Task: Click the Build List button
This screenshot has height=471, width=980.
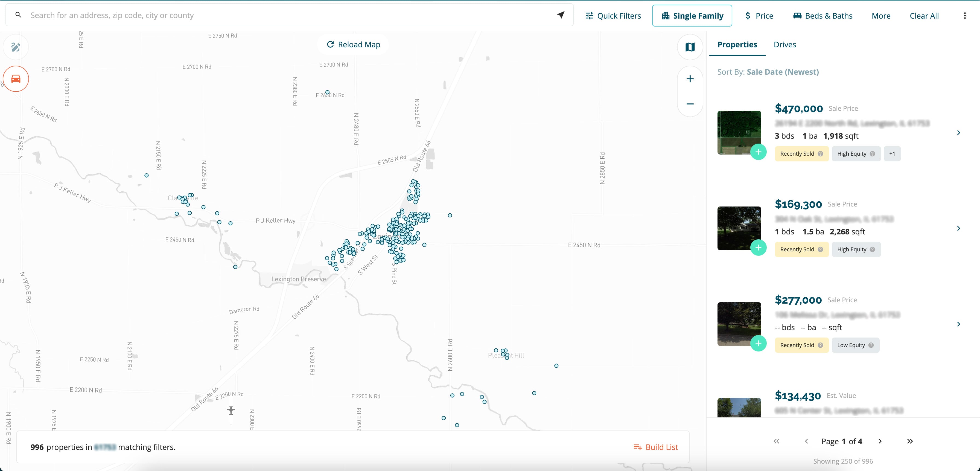Action: click(x=655, y=447)
